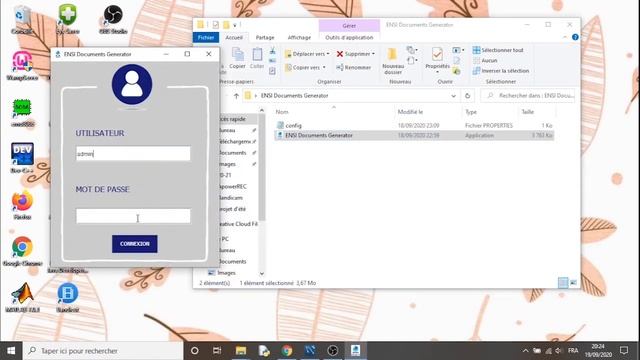Screen dimensions: 640x360
Task: Click the up arrow navigation button in Explorer
Action: 236,96
